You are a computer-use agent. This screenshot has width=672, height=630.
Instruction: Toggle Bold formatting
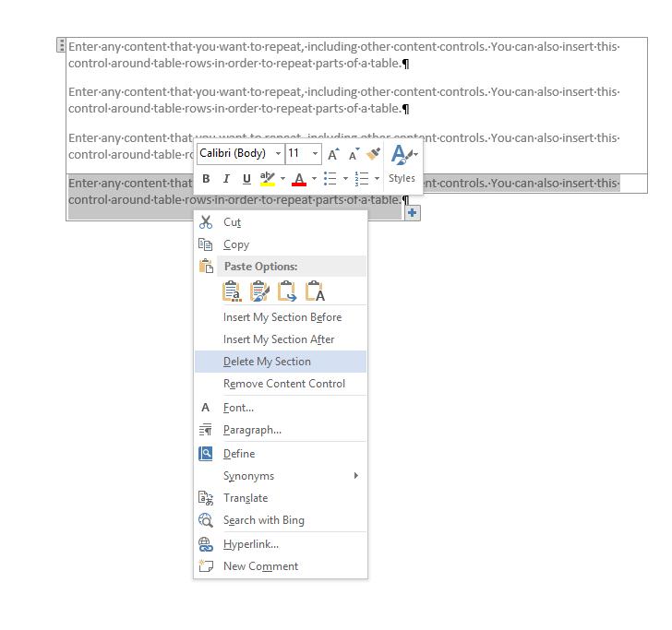click(206, 179)
